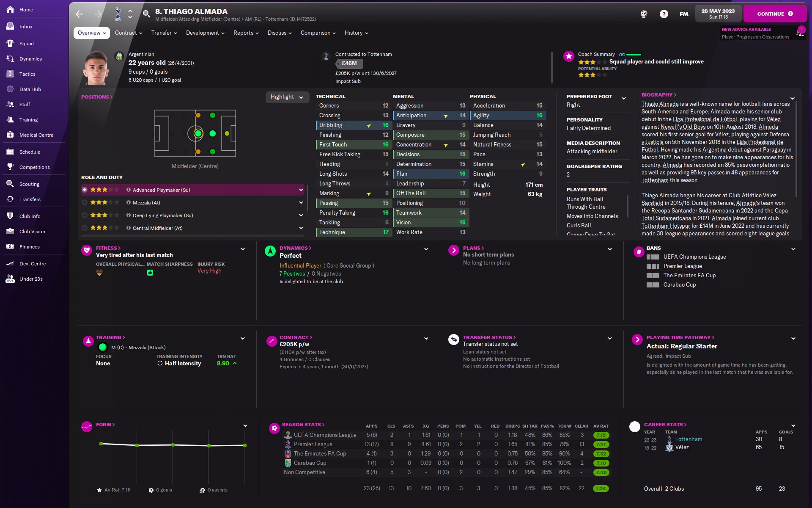Screen dimensions: 812x508
Task: Click the player face portrait
Action: (96, 68)
